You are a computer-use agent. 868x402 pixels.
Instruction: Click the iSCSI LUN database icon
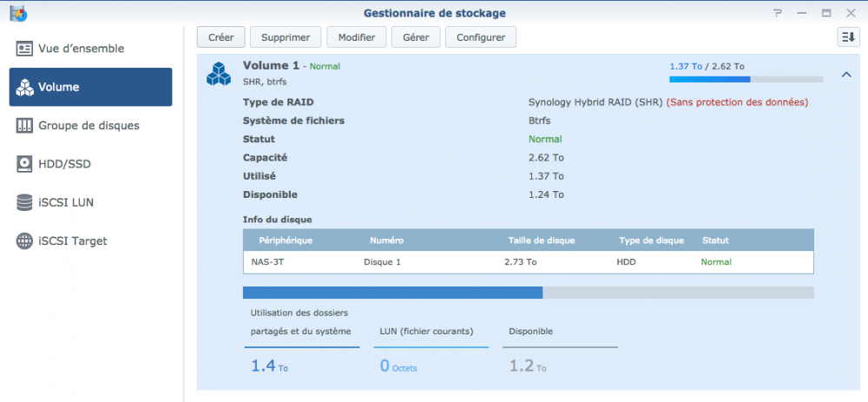[x=24, y=202]
